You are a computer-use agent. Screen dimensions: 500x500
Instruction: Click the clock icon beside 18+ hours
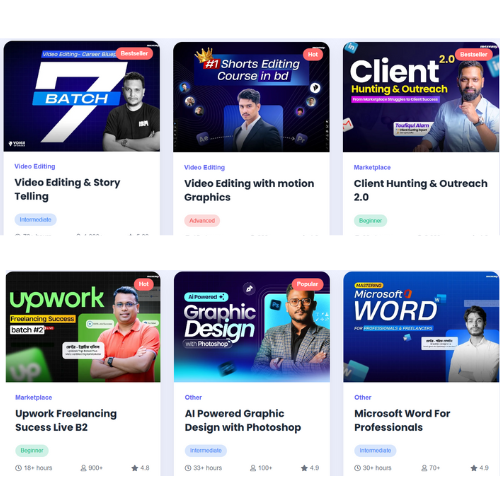tap(18, 468)
